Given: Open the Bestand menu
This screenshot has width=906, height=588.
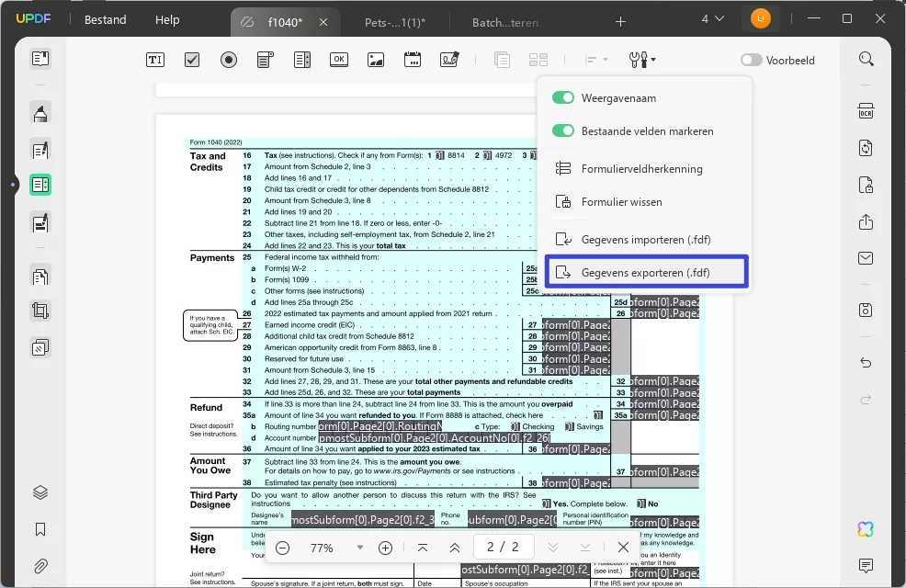Looking at the screenshot, I should [x=105, y=19].
